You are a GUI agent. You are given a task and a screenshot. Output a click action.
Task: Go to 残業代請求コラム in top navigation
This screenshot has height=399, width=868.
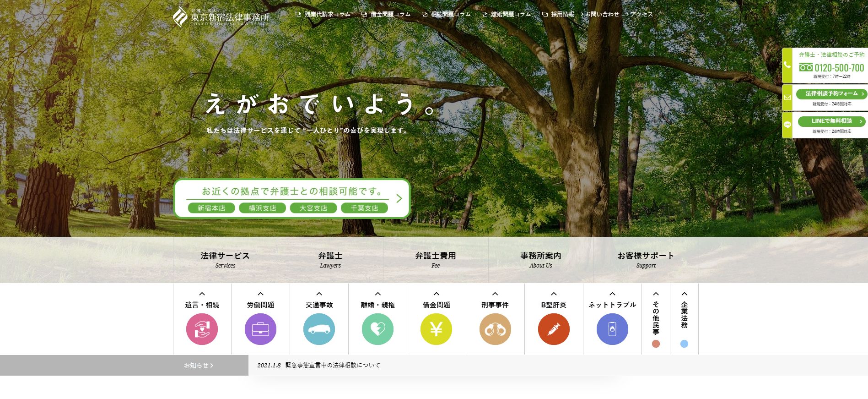[327, 14]
